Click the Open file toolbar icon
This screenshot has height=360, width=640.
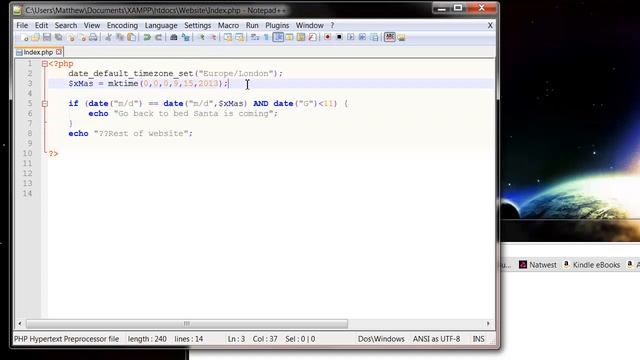[36, 38]
